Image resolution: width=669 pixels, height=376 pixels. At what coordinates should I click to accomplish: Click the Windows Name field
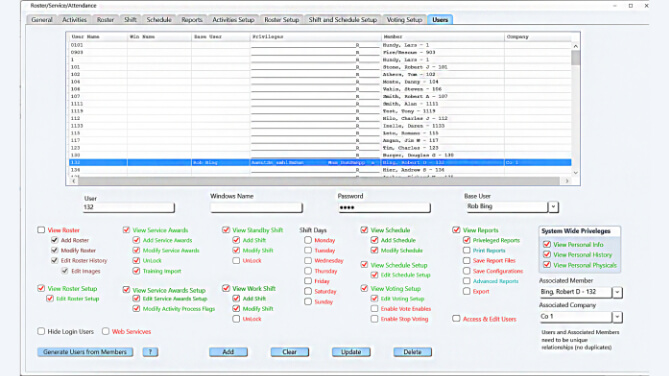pyautogui.click(x=256, y=208)
